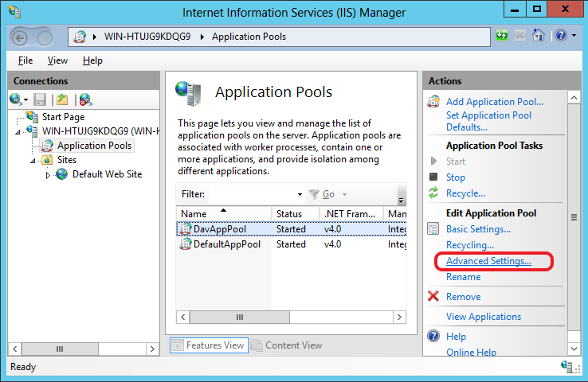Click Rename action link
The width and height of the screenshot is (588, 382).
tap(463, 277)
